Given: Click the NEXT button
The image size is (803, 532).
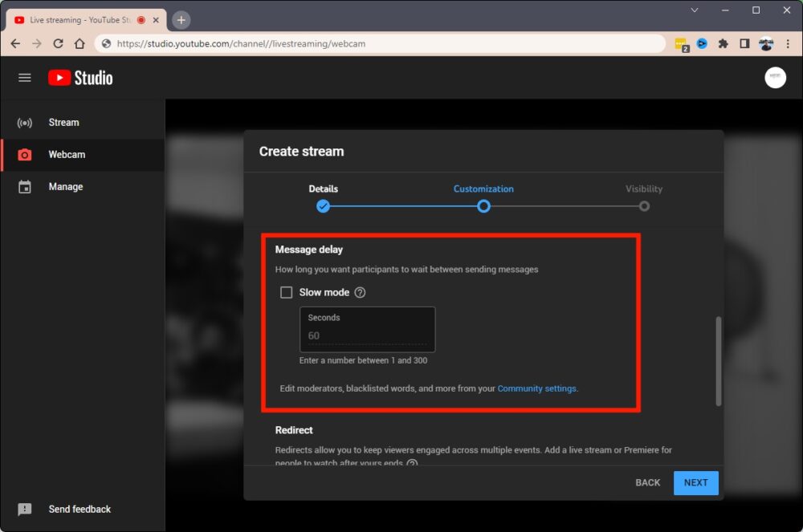Looking at the screenshot, I should (x=695, y=483).
